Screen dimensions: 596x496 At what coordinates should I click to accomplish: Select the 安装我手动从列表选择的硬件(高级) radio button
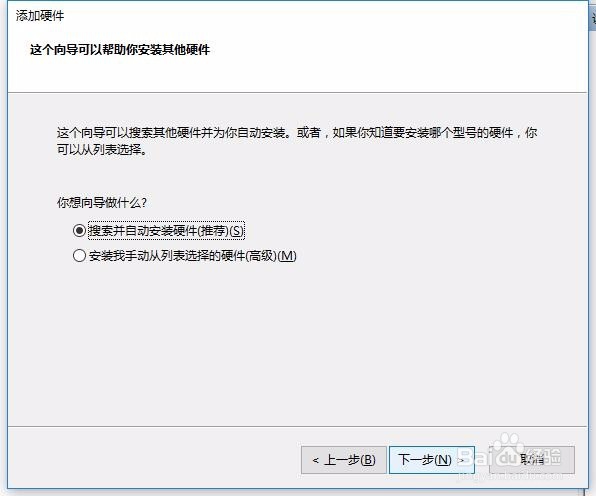click(x=79, y=255)
